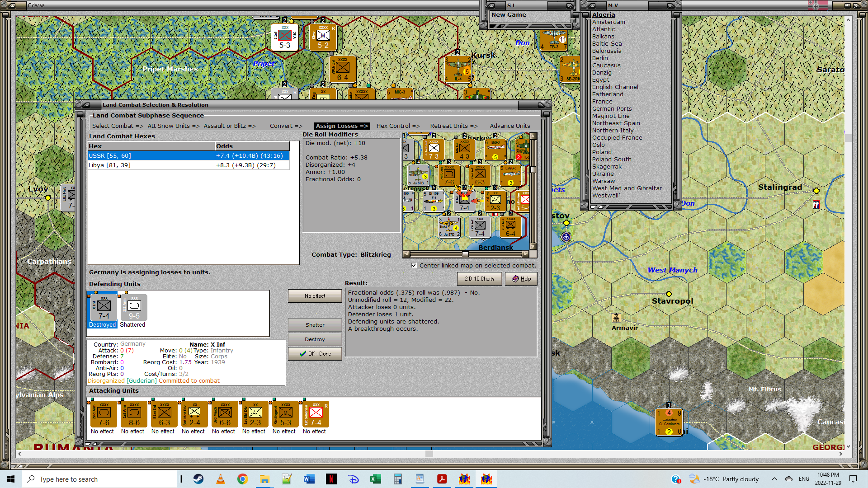868x488 pixels.
Task: Click the 1st Siberian 7-4 attacking unit
Action: pos(316,414)
